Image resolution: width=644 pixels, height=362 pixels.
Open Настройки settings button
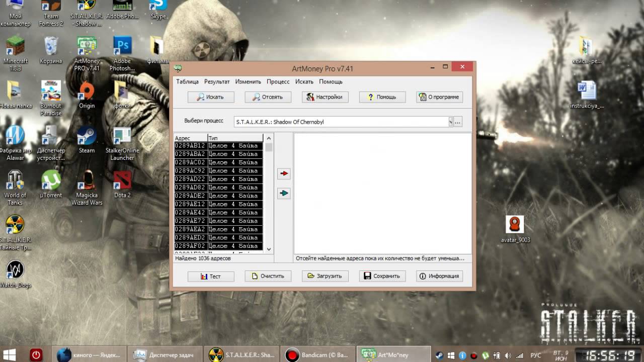(x=325, y=97)
